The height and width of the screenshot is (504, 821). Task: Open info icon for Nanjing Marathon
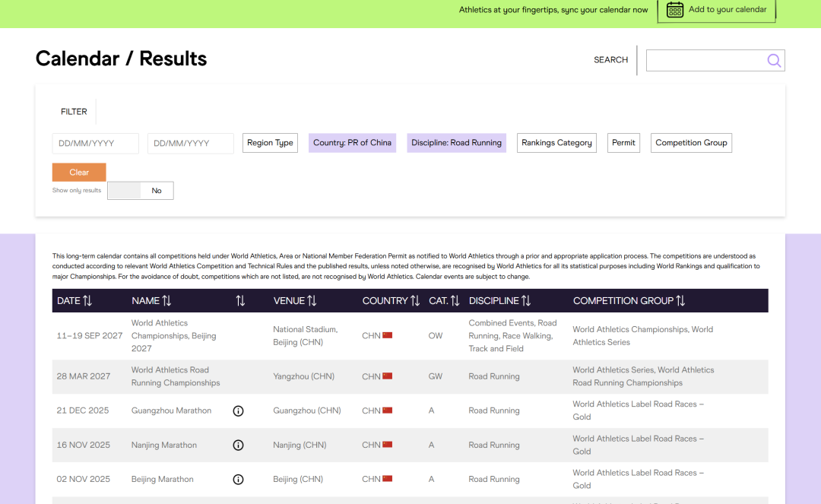click(238, 445)
